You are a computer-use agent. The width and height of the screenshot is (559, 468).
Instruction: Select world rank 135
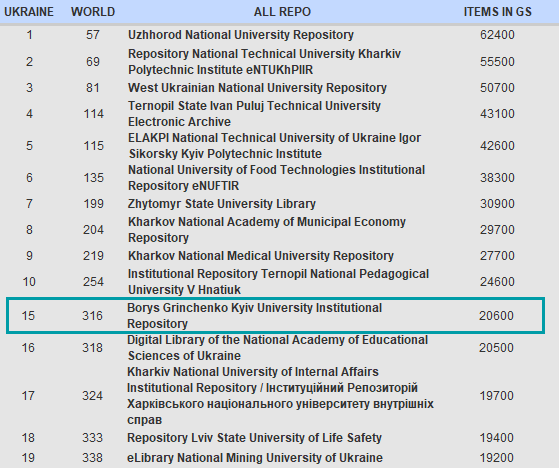[93, 178]
